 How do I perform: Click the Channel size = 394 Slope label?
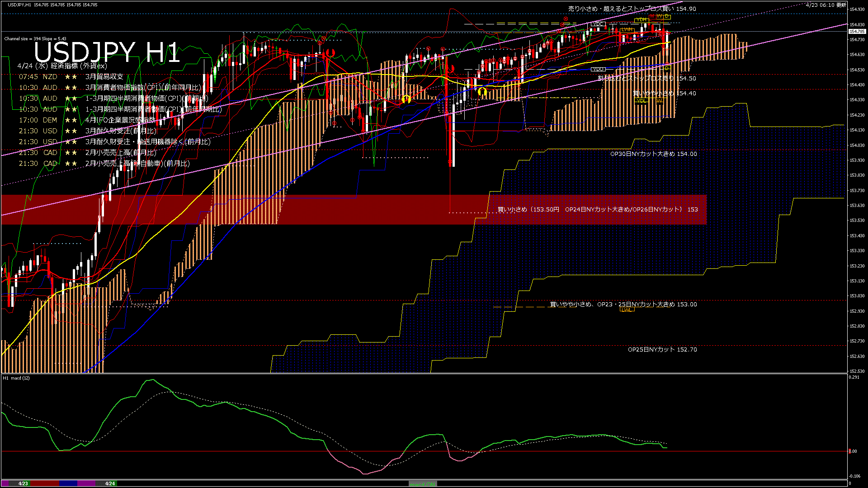click(35, 39)
